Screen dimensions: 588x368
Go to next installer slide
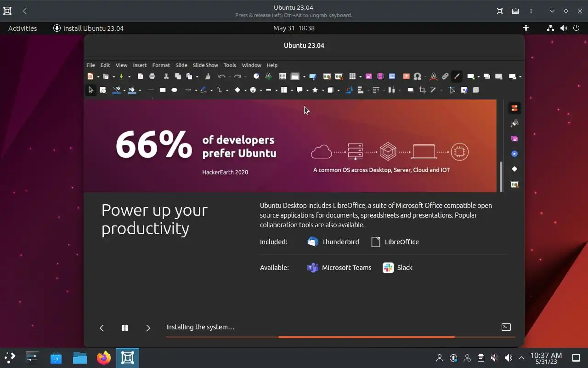pos(148,328)
